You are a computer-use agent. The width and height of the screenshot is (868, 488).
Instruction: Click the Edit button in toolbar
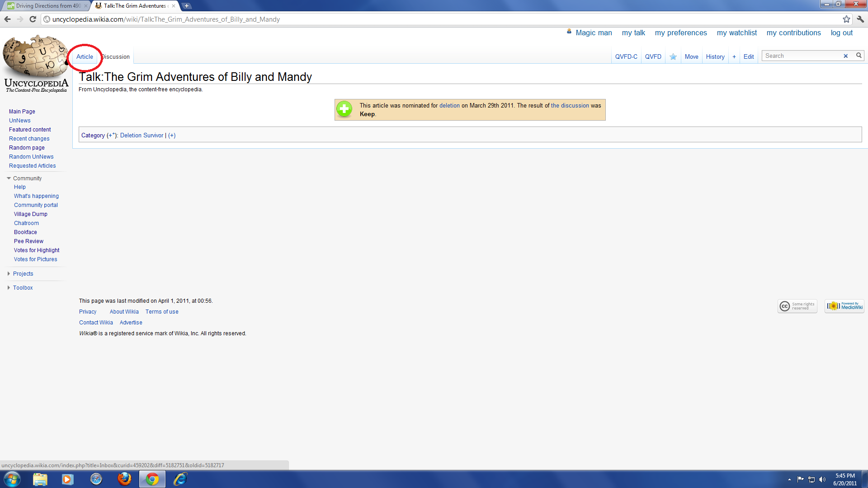[748, 56]
